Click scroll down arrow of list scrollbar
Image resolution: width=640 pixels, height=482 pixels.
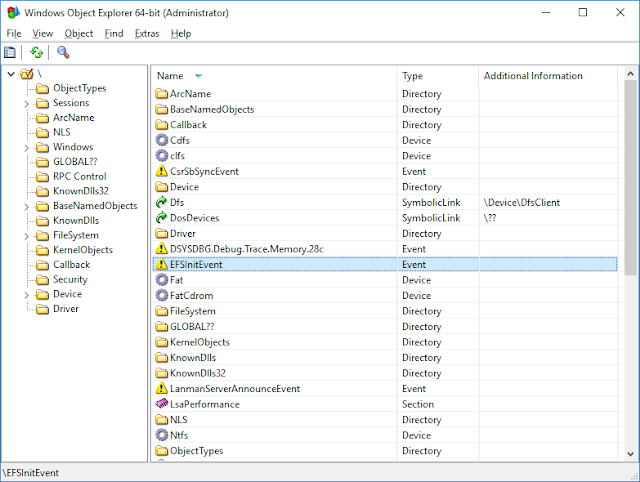pyautogui.click(x=630, y=454)
